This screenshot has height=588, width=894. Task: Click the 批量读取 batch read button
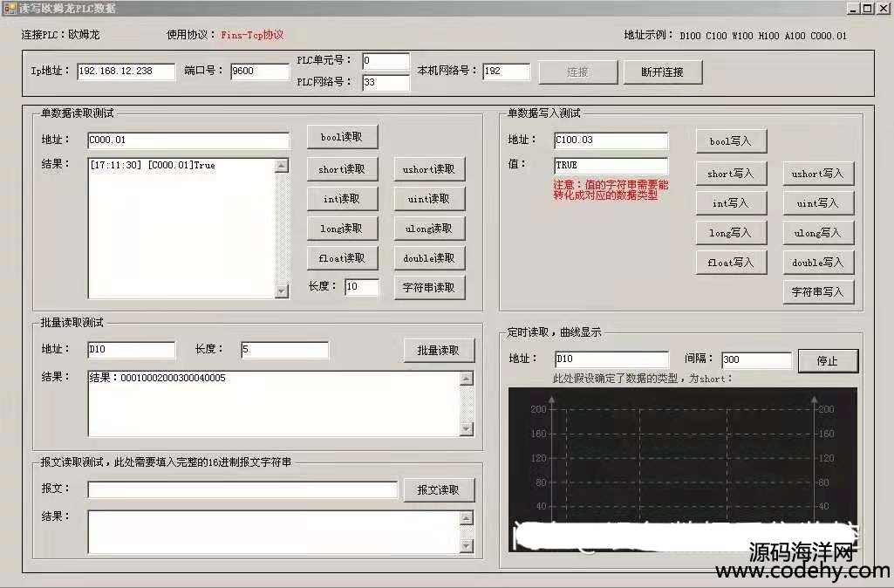439,351
